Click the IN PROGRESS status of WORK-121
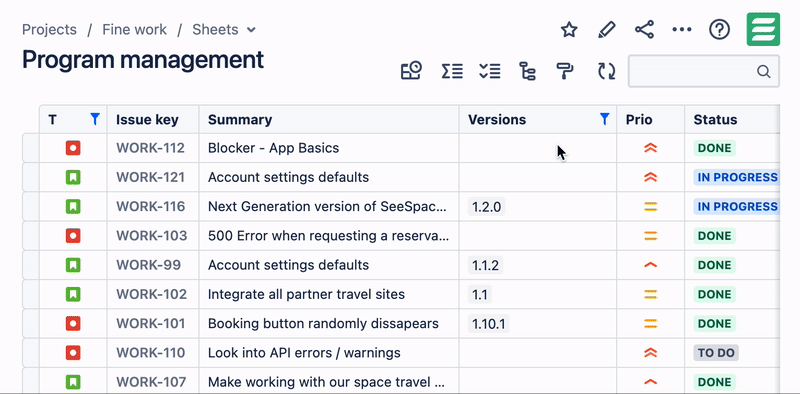 point(737,177)
